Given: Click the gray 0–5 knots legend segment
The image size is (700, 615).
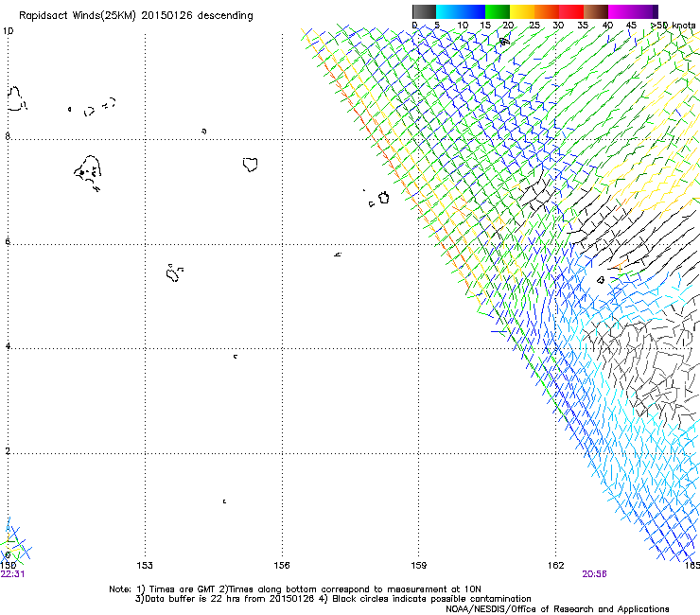Looking at the screenshot, I should tap(424, 11).
